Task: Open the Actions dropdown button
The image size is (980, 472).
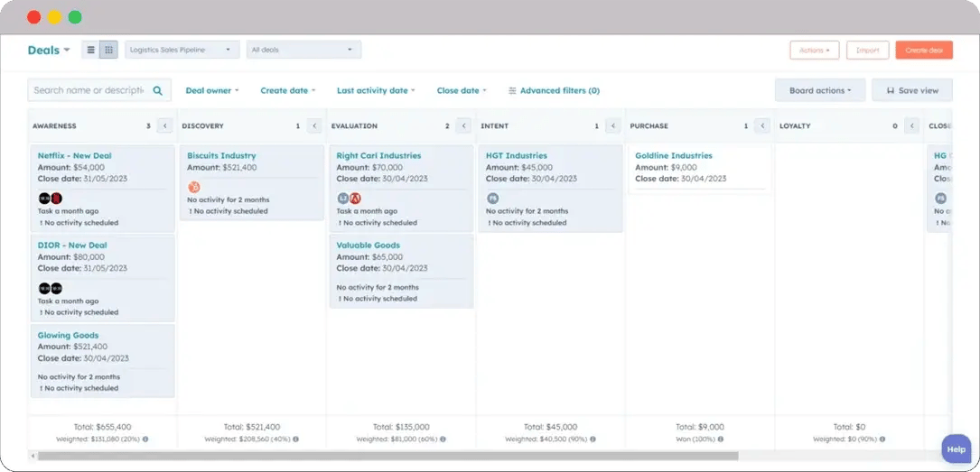Action: (815, 50)
